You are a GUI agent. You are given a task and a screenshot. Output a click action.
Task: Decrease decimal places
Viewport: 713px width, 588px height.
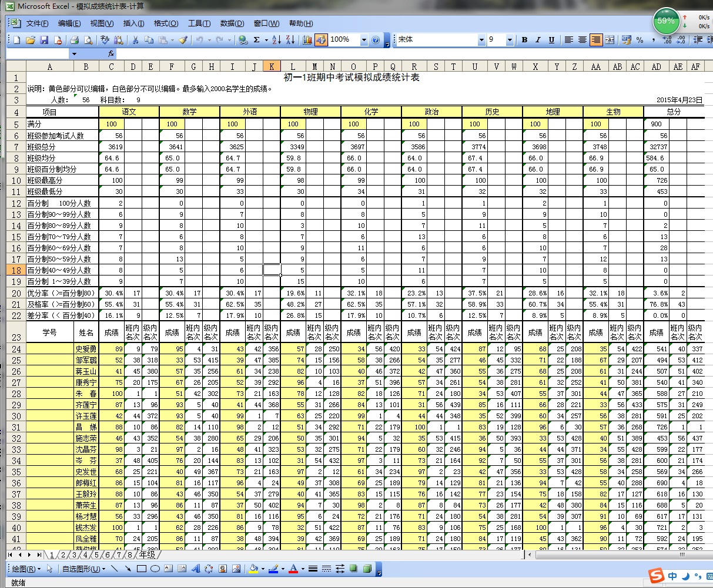[681, 40]
